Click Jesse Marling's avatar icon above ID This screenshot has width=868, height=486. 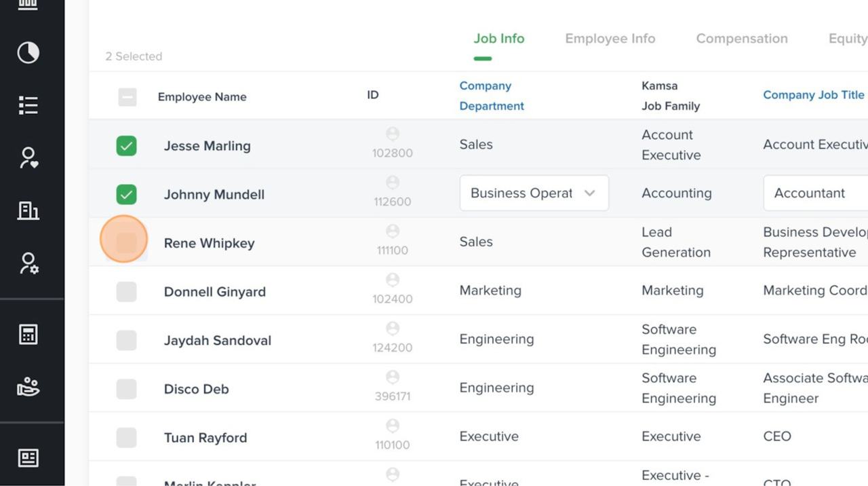click(393, 134)
